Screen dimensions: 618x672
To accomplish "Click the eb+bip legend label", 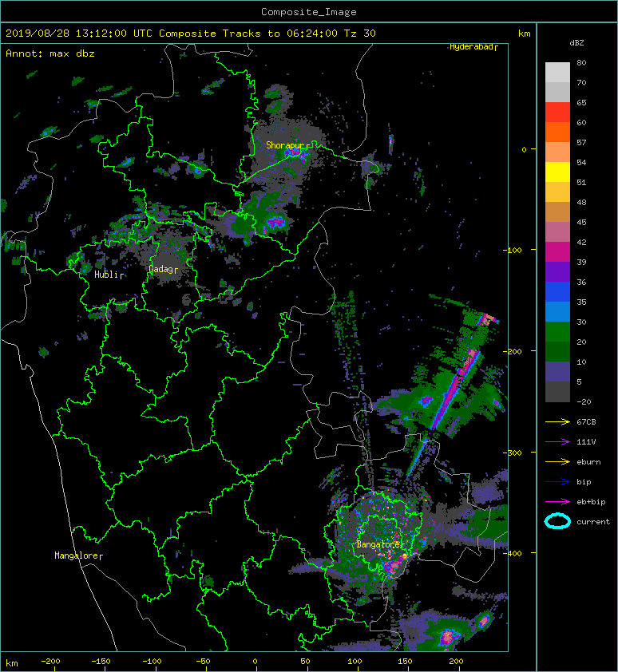I will pyautogui.click(x=591, y=502).
